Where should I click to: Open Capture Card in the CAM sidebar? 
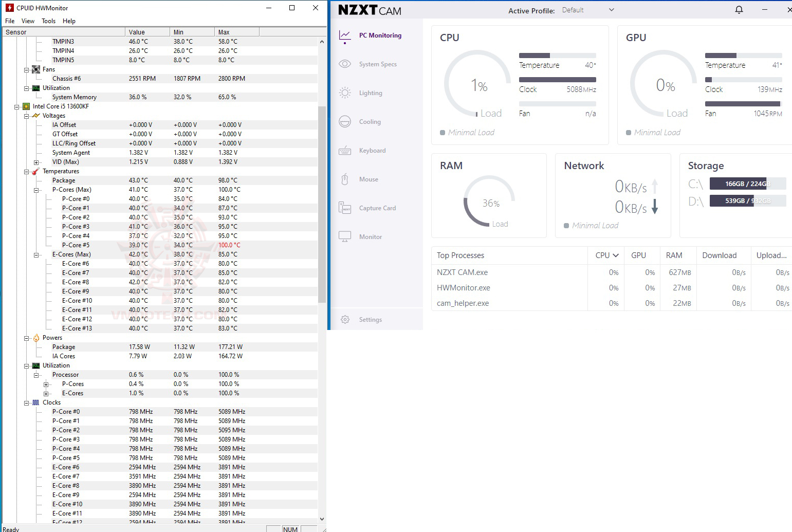click(x=367, y=208)
